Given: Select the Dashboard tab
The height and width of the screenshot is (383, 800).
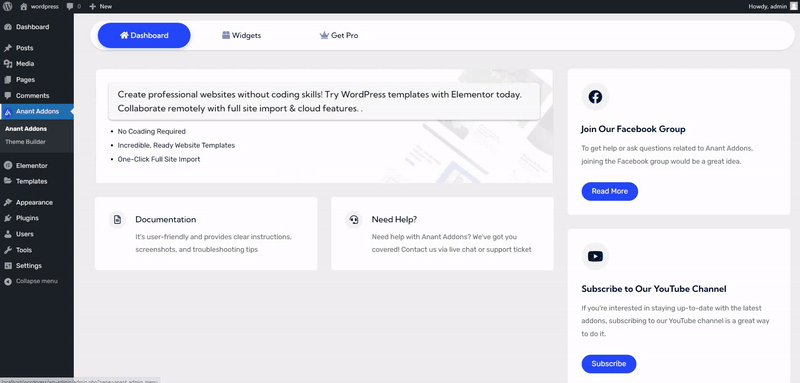Looking at the screenshot, I should (x=144, y=36).
